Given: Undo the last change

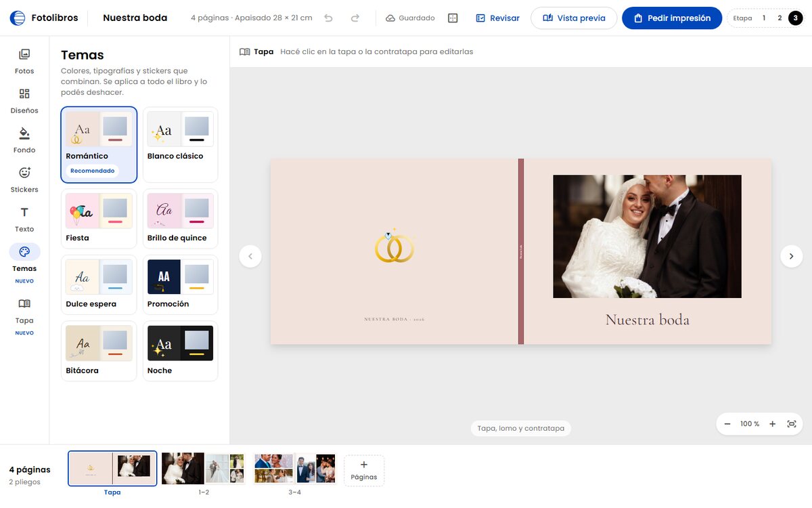Looking at the screenshot, I should pyautogui.click(x=329, y=18).
